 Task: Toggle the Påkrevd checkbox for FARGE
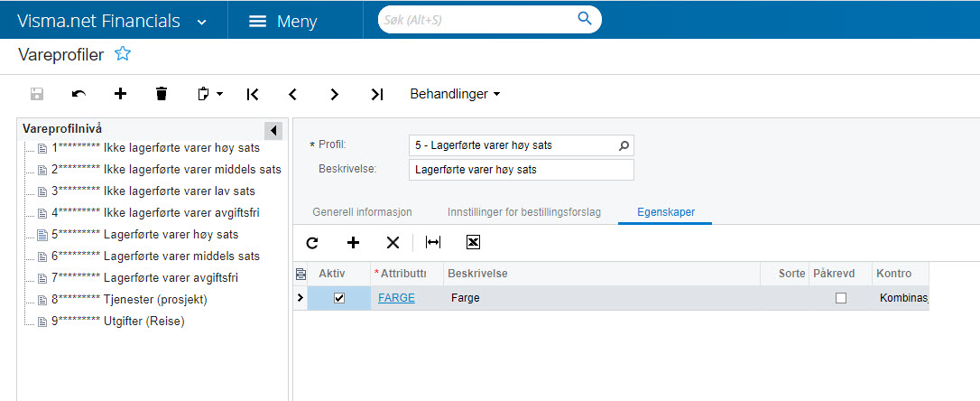pos(841,298)
